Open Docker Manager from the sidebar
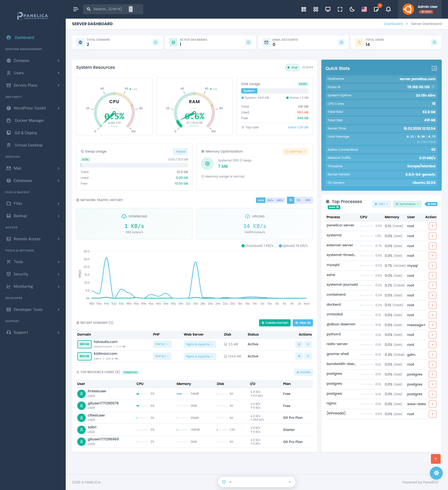The image size is (448, 490). (29, 121)
